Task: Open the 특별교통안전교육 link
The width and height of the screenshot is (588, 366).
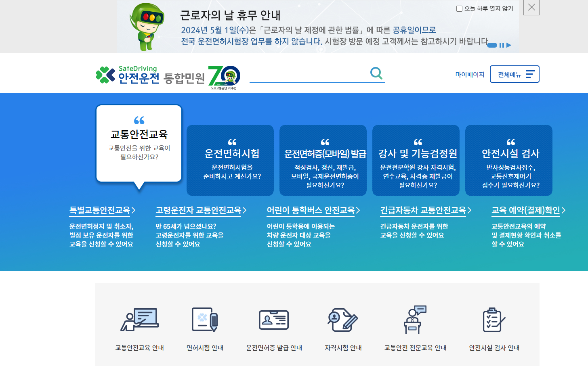Action: pos(99,210)
